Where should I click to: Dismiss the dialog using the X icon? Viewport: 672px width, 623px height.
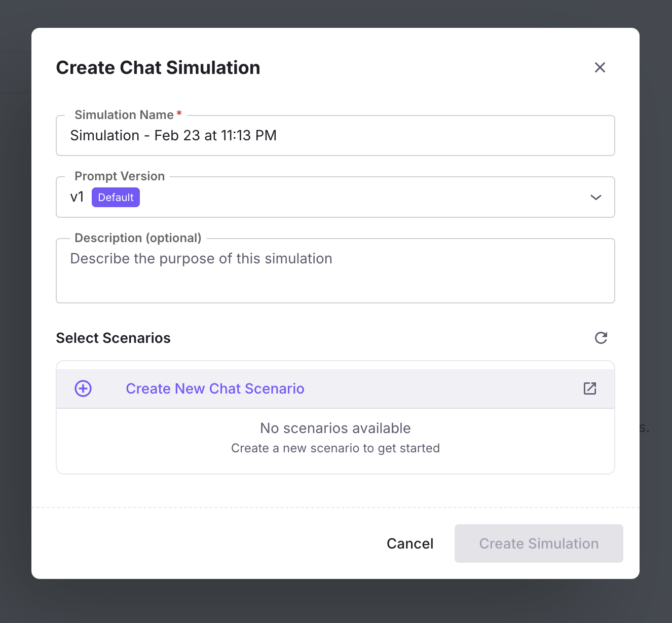pyautogui.click(x=600, y=67)
